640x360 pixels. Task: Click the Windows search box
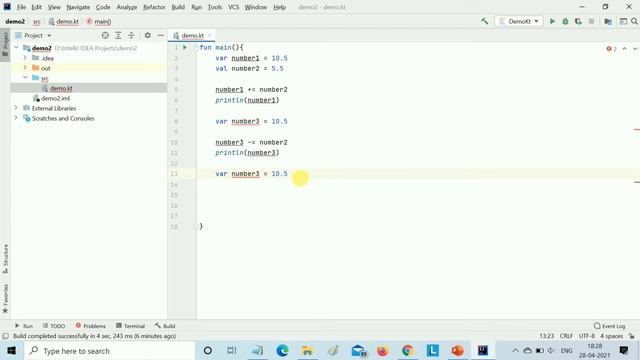point(109,351)
